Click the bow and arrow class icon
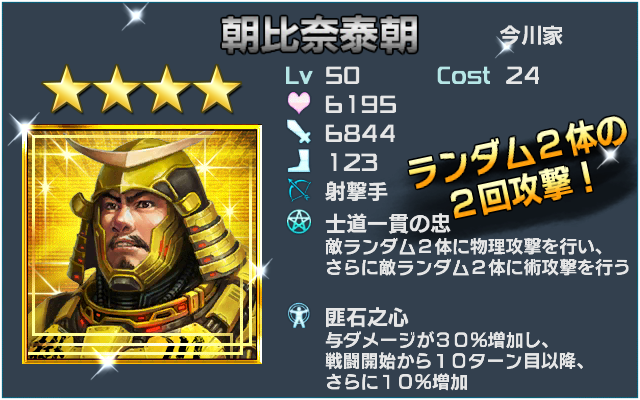Image resolution: width=640 pixels, height=400 pixels. coord(299,190)
